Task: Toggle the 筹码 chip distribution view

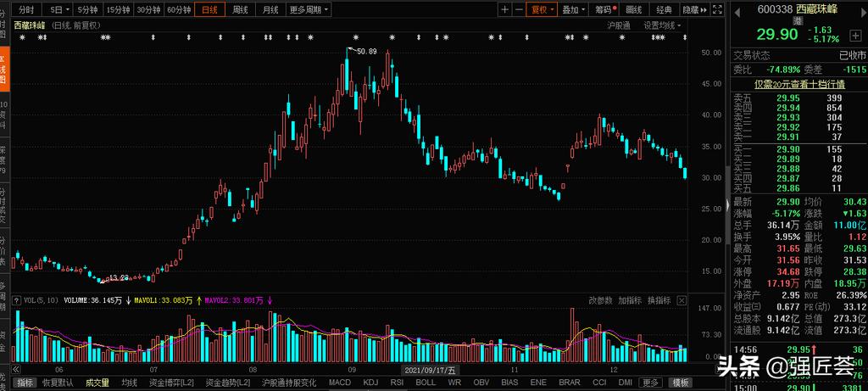Action: click(x=603, y=10)
